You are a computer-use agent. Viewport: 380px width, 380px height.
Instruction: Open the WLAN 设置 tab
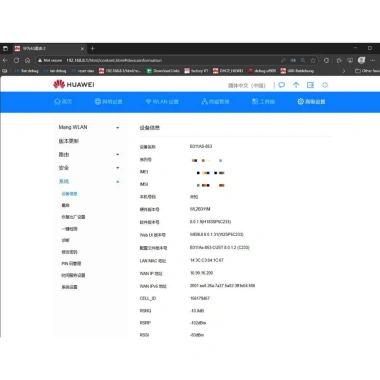[x=162, y=101]
